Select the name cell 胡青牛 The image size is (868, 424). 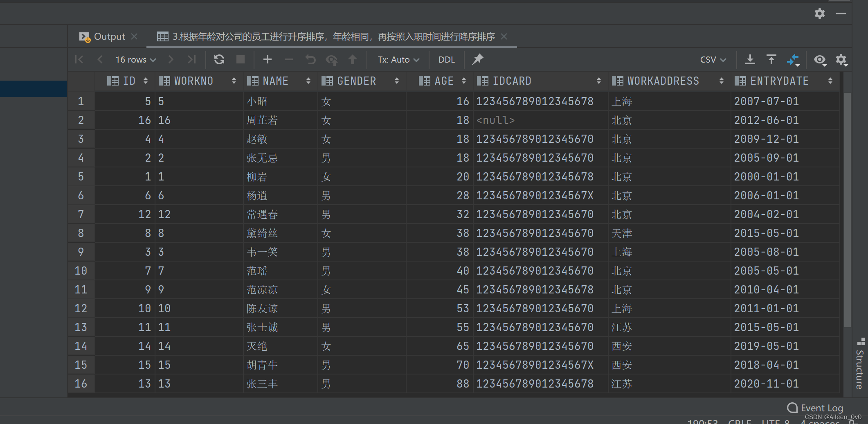[281, 365]
